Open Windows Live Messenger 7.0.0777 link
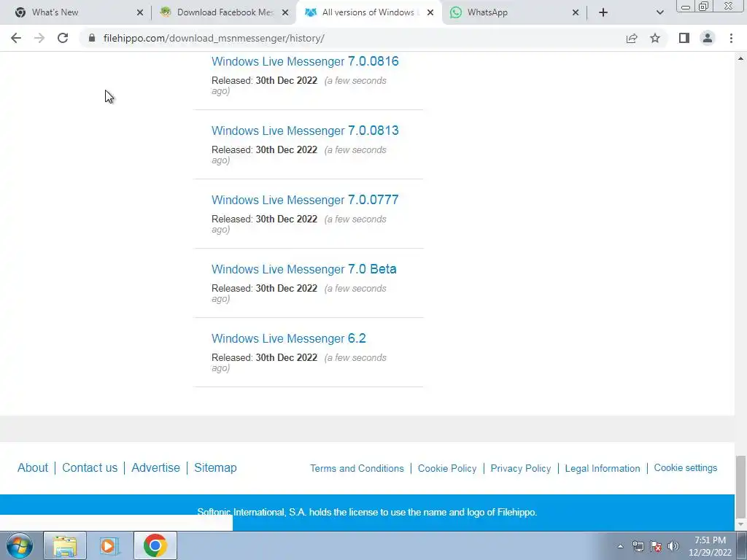The height and width of the screenshot is (560, 747). pyautogui.click(x=305, y=200)
